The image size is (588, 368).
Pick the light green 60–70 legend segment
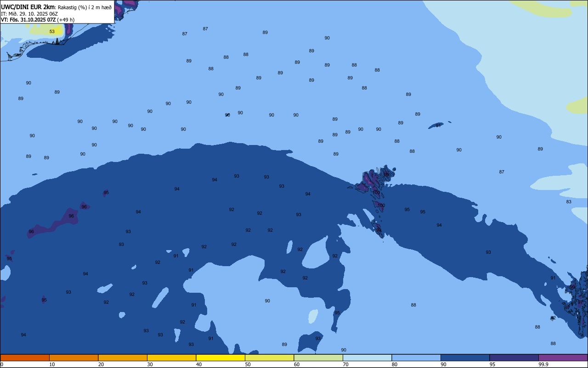click(x=318, y=357)
